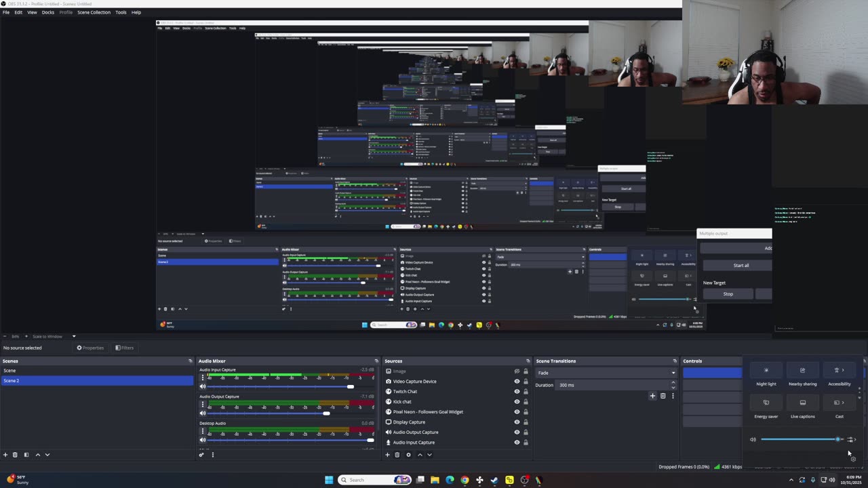Remove the selected scene with the trash icon
The height and width of the screenshot is (488, 868).
pyautogui.click(x=15, y=455)
